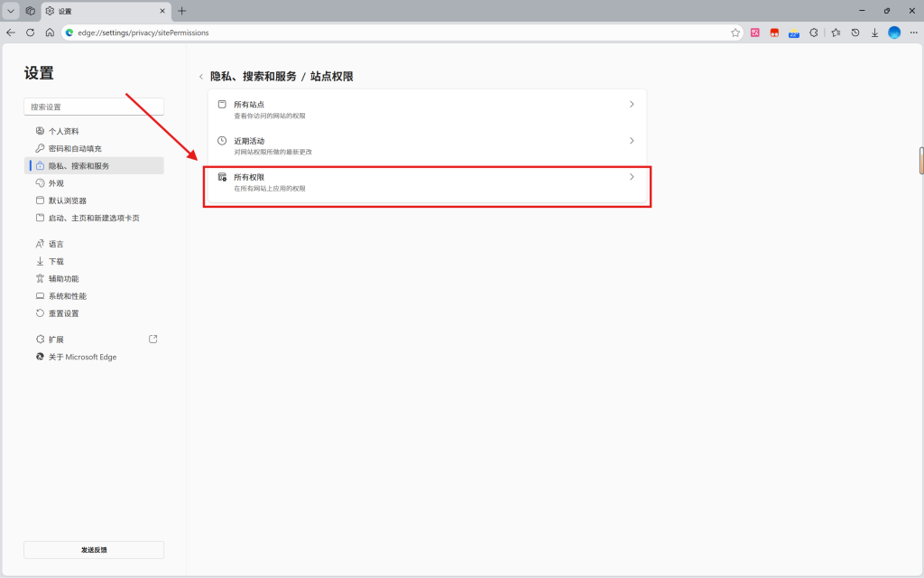924x578 pixels.
Task: Click the 搜索设置 search field
Action: point(94,107)
